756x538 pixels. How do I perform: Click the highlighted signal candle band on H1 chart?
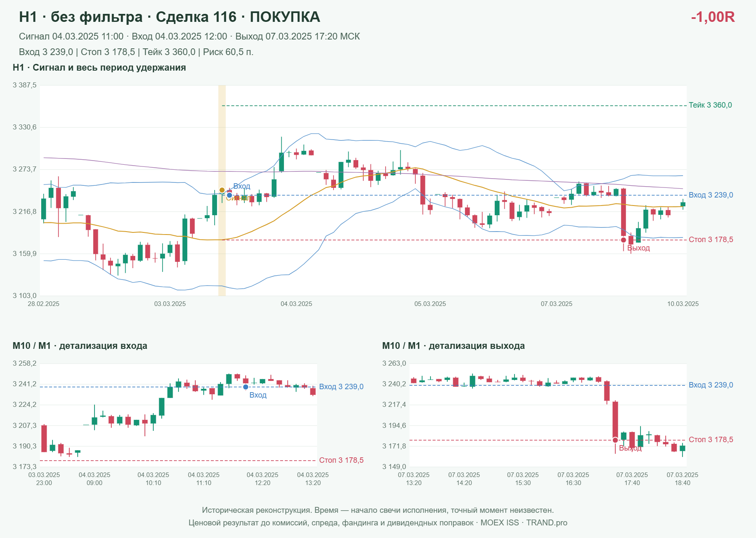pyautogui.click(x=222, y=190)
